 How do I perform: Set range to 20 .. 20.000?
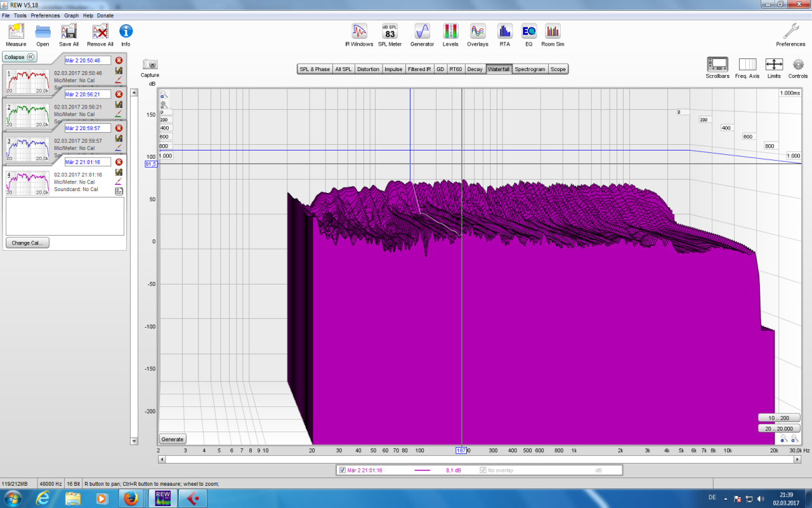tap(779, 429)
